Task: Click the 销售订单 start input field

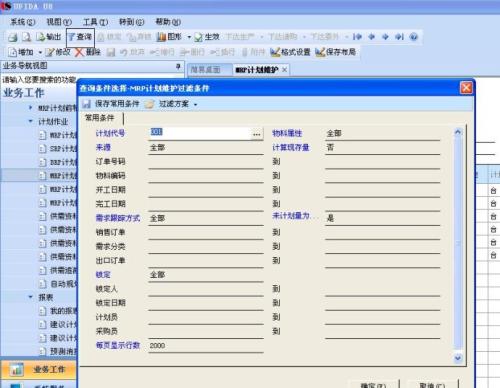Action: coord(206,232)
